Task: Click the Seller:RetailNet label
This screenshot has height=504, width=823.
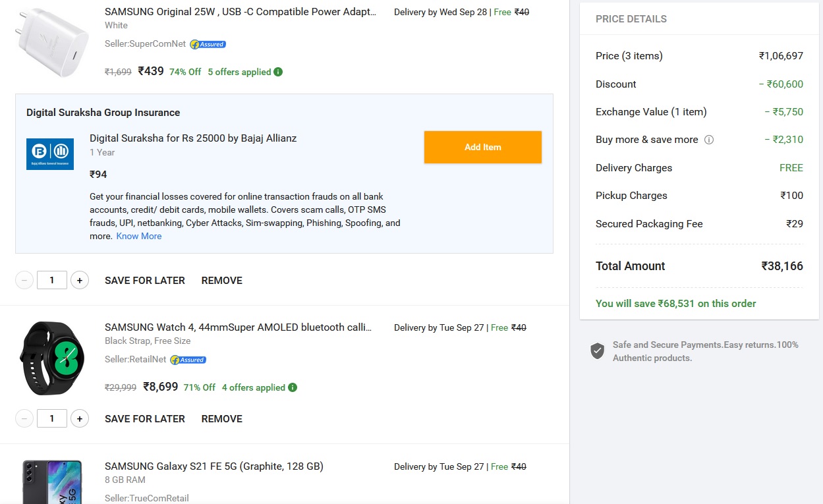Action: (x=136, y=360)
